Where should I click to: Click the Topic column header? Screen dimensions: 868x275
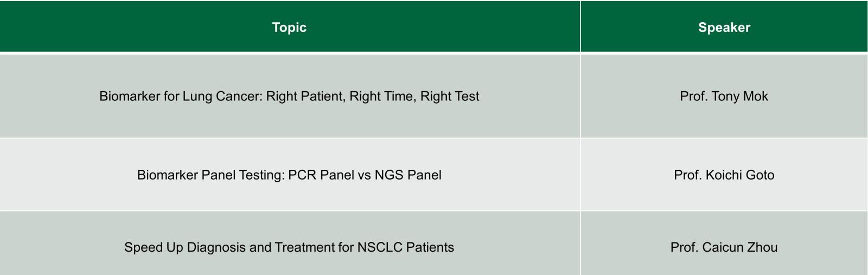pyautogui.click(x=290, y=27)
